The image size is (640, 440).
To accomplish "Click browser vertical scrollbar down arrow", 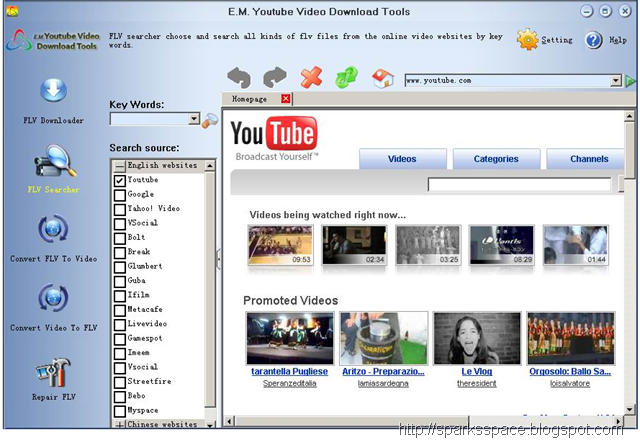I will tap(629, 409).
